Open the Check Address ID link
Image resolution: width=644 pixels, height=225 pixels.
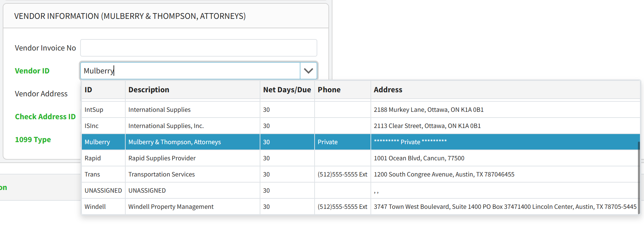click(x=45, y=117)
